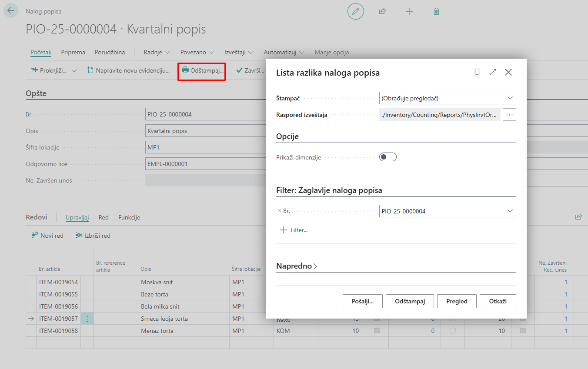
Task: Click the plus icon for new record
Action: [409, 11]
